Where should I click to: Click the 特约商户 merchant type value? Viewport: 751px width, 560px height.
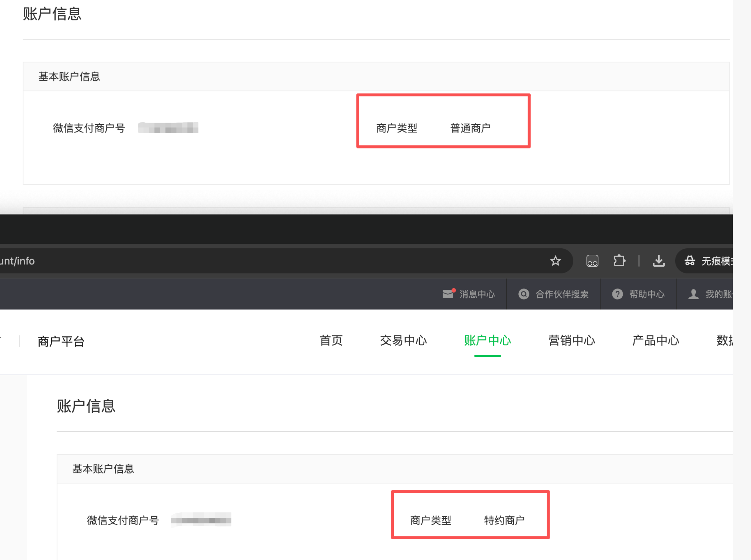[x=504, y=520]
